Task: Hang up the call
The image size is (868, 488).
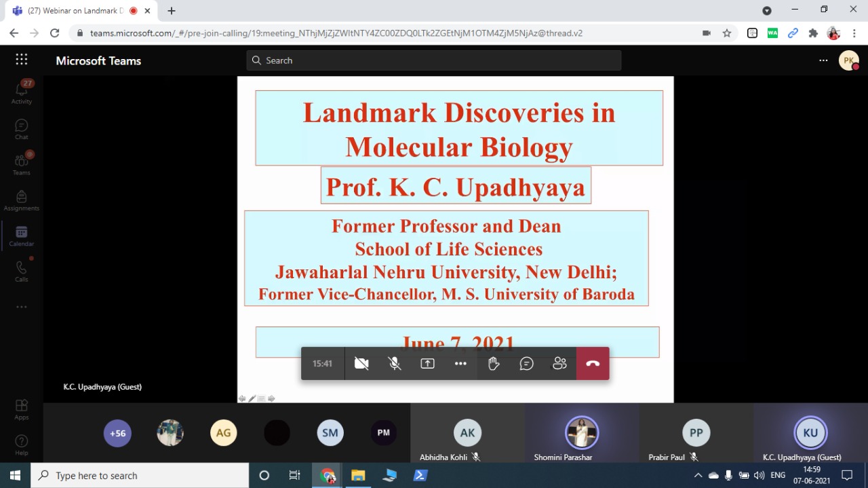Action: coord(593,364)
